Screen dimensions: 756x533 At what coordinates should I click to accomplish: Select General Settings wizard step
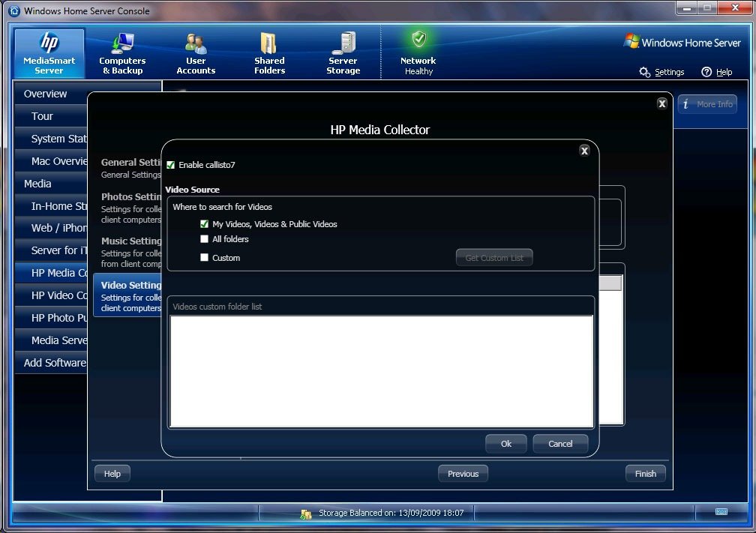coord(129,168)
